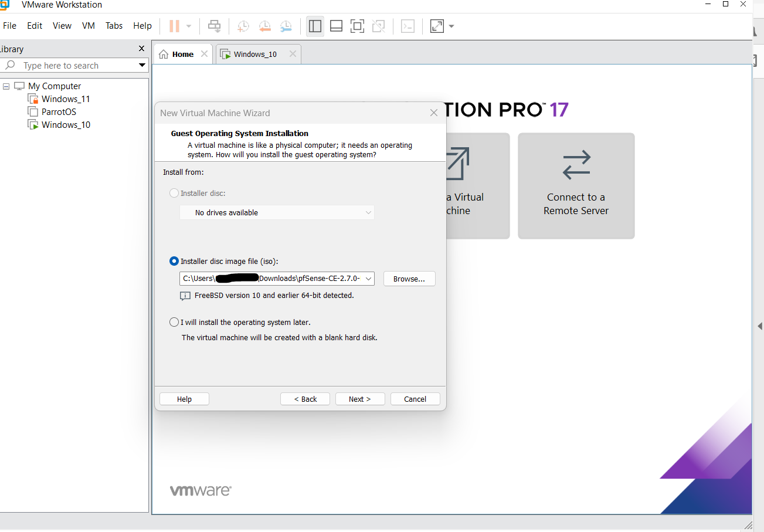Click the Next > button
The image size is (764, 532).
click(x=360, y=399)
